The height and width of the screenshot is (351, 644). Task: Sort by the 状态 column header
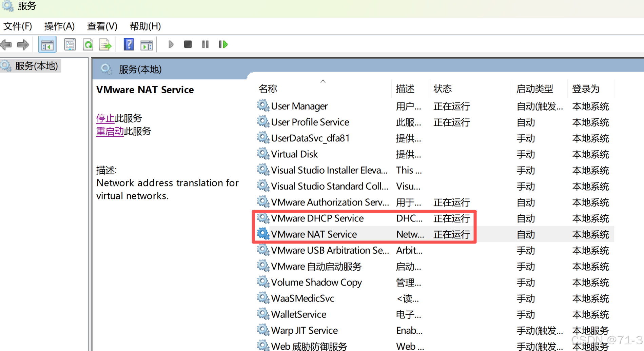coord(443,89)
